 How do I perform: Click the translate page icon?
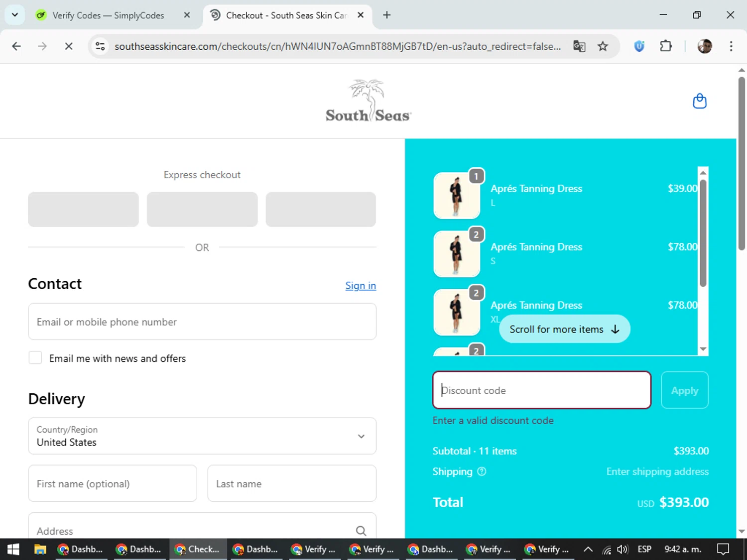click(579, 46)
